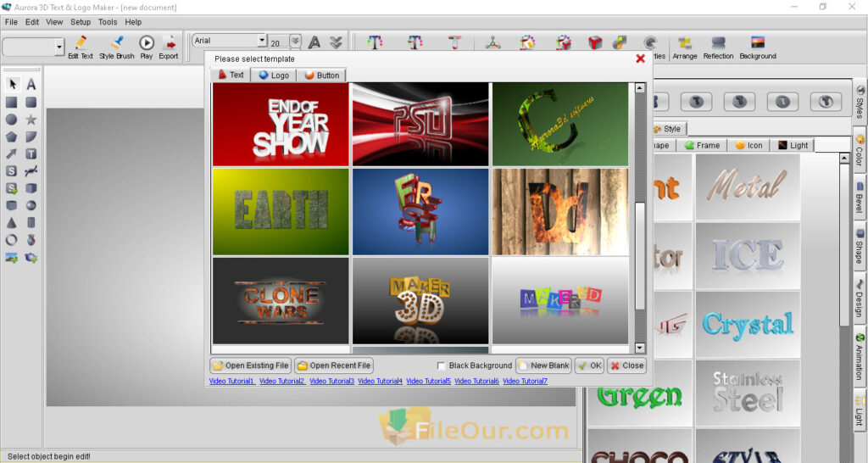Click the red 3D cube toolbar icon

pyautogui.click(x=595, y=42)
